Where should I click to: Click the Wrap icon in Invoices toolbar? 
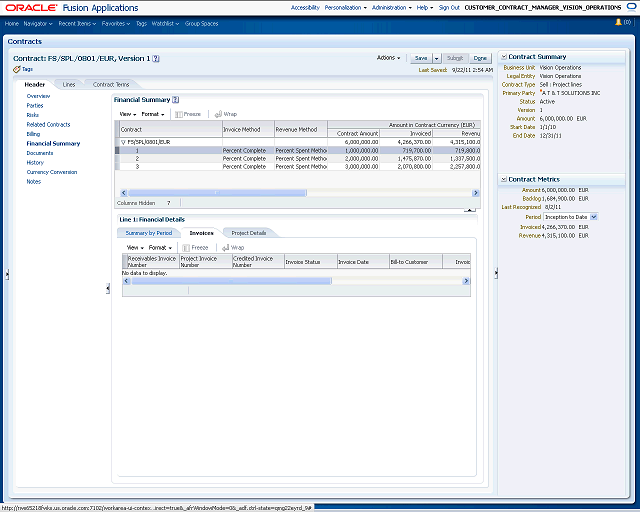tap(226, 248)
